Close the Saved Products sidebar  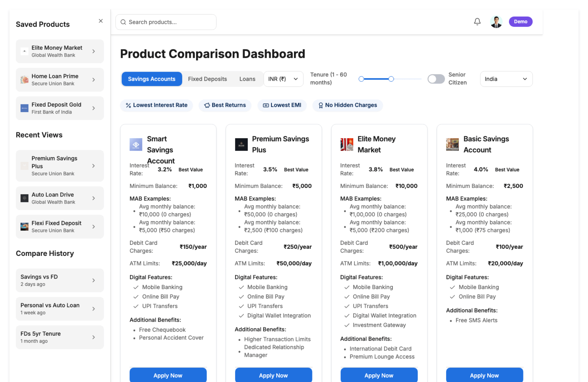click(x=101, y=21)
